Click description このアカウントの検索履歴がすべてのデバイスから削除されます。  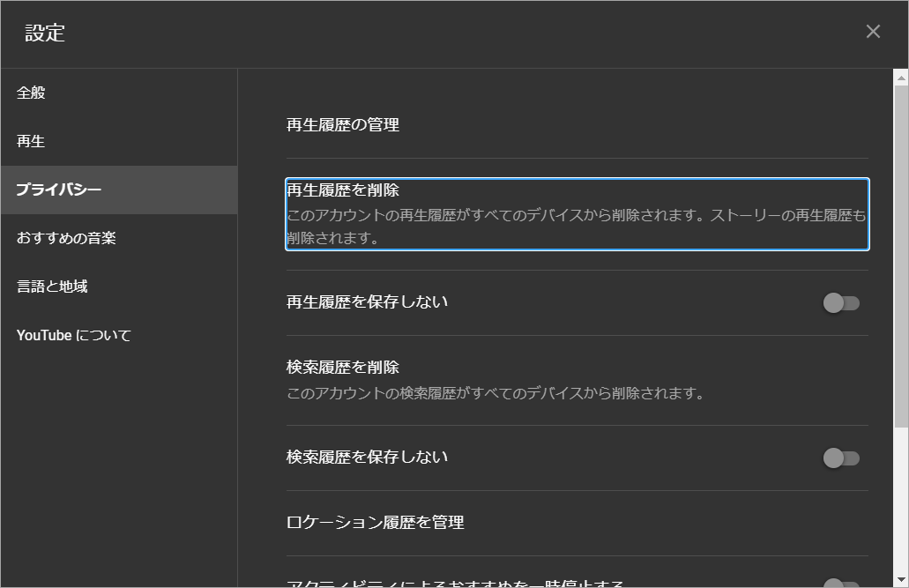coord(495,393)
